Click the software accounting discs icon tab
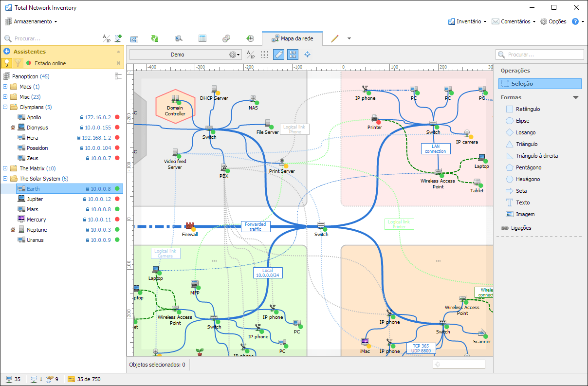Screen dimensions: 588x386 [226, 39]
